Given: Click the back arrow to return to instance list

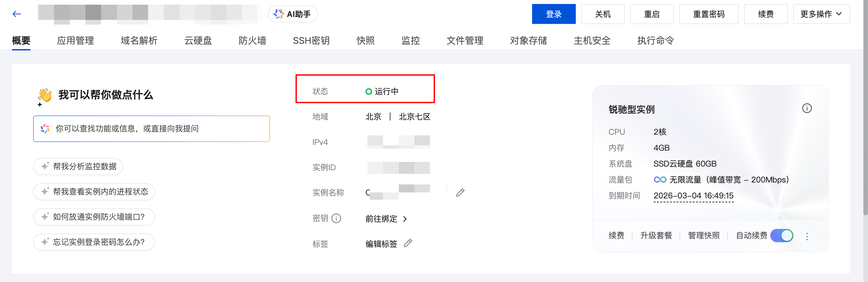Looking at the screenshot, I should coord(16,14).
